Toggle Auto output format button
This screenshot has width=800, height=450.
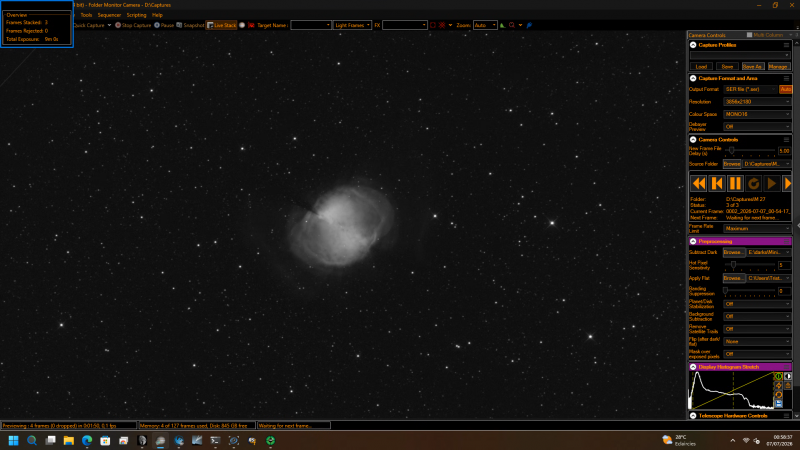tap(785, 89)
